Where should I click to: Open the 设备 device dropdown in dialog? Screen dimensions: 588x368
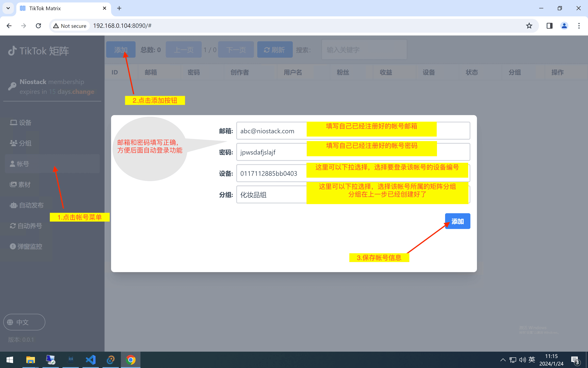pos(353,173)
